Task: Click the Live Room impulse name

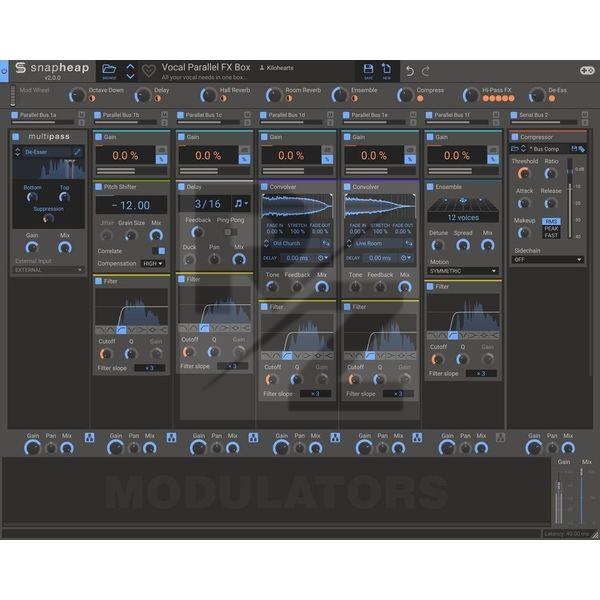Action: (x=369, y=243)
